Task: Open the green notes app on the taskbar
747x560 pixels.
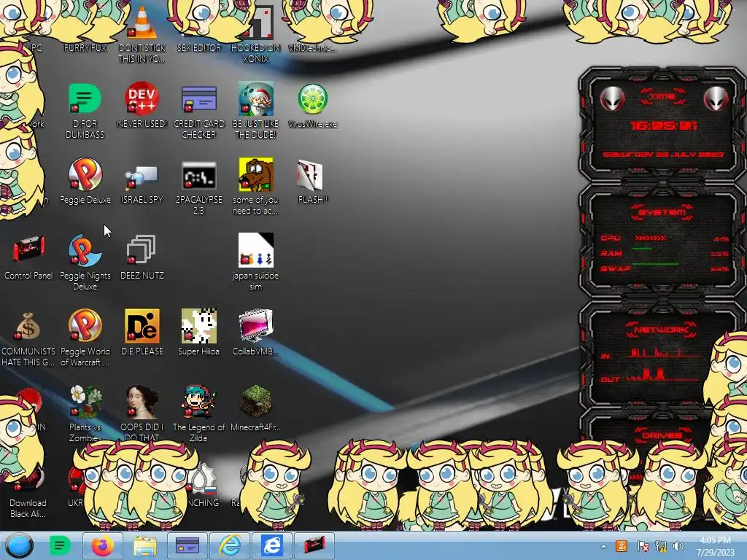Action: click(60, 545)
